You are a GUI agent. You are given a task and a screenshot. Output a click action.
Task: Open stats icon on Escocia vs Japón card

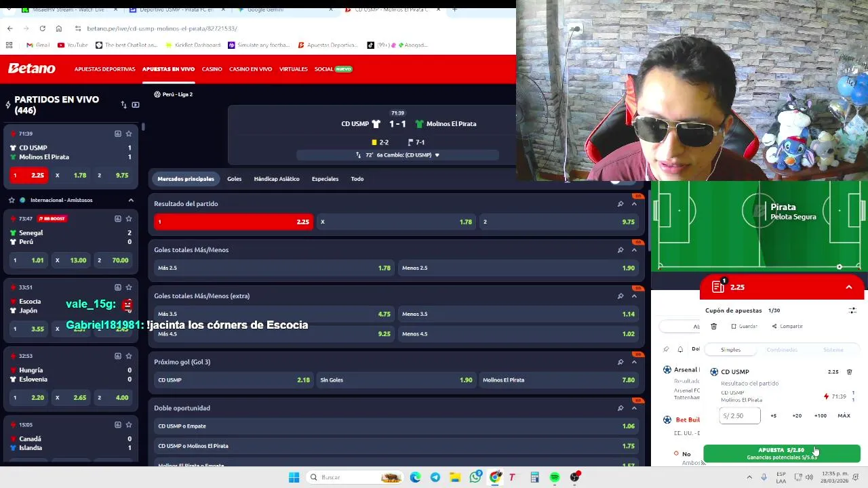point(117,287)
